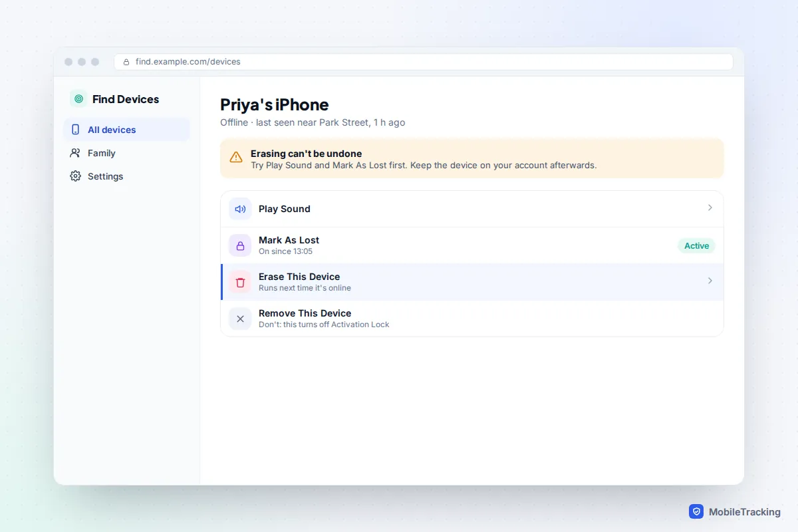Open the All devices menu item

click(x=126, y=130)
